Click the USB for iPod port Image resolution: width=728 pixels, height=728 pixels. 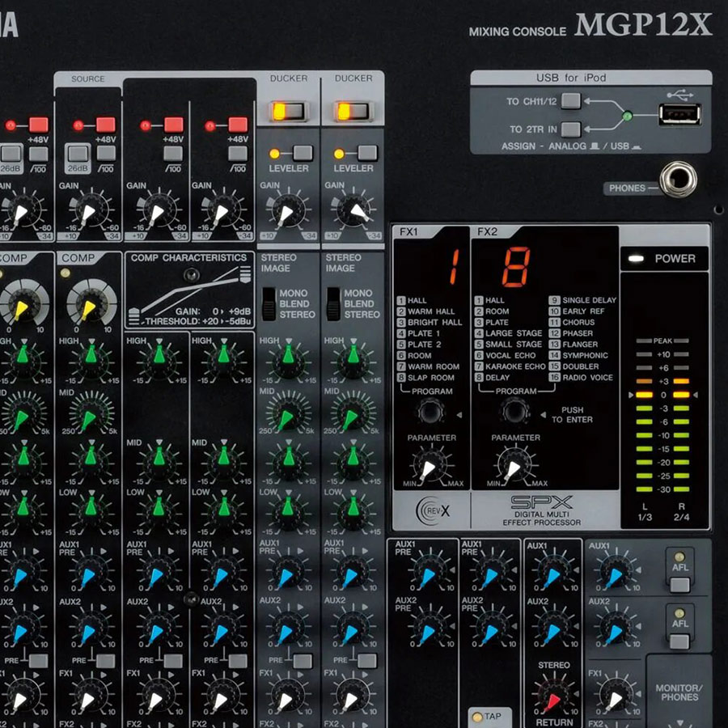679,114
